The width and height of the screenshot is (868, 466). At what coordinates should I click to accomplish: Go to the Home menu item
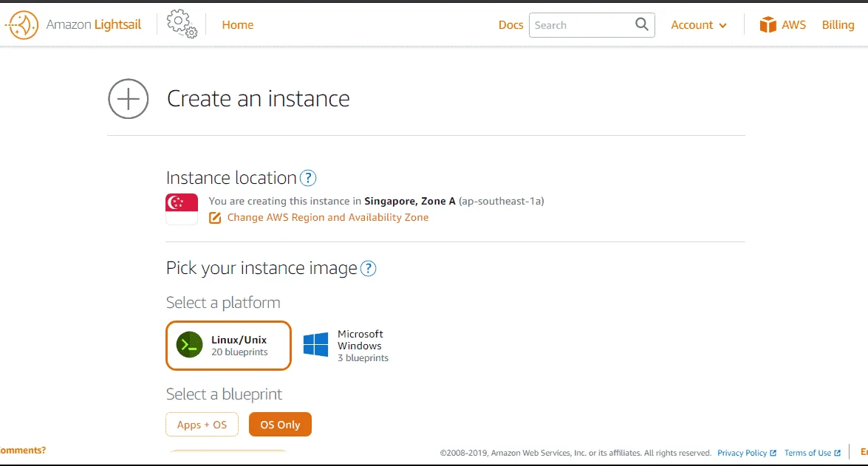237,25
